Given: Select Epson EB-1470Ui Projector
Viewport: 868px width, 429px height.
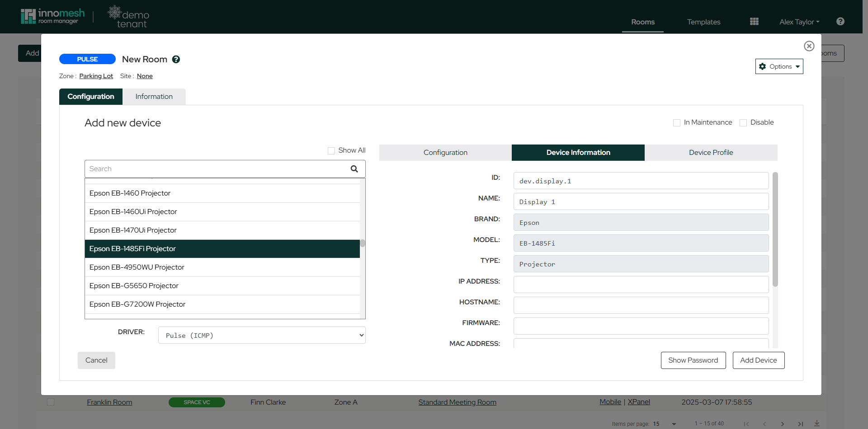Looking at the screenshot, I should coord(222,230).
